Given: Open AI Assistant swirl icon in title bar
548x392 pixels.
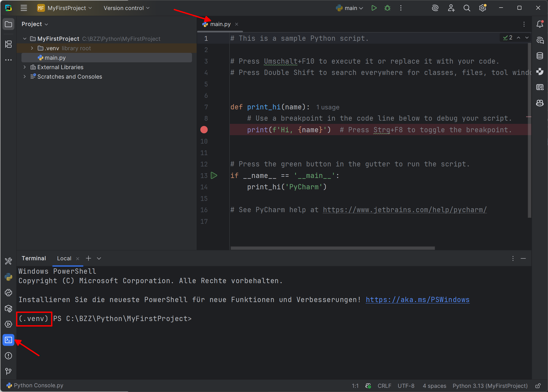Looking at the screenshot, I should (435, 8).
